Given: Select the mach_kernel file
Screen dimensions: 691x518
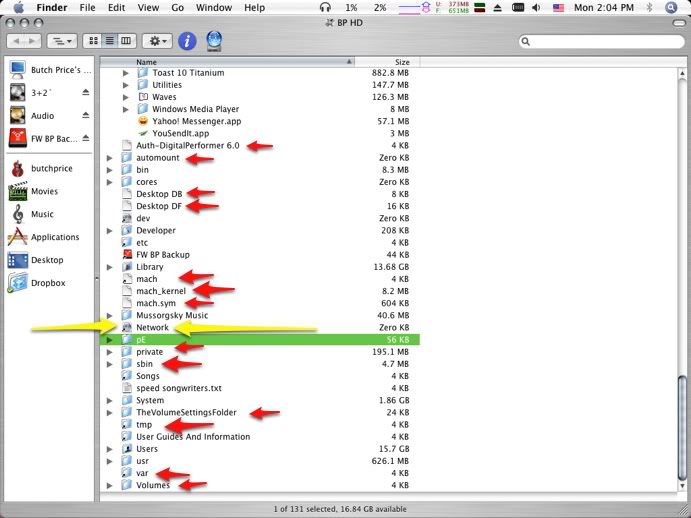Looking at the screenshot, I should (x=161, y=291).
